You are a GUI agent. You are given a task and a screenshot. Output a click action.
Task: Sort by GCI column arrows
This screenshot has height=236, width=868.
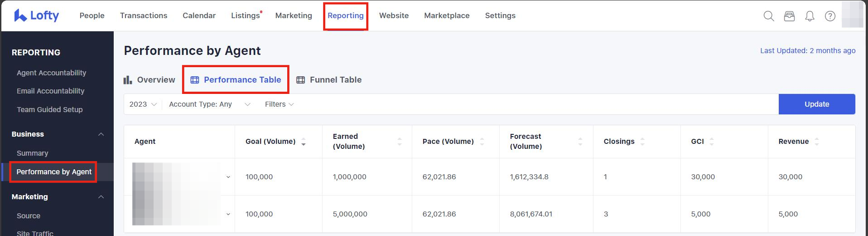pos(712,142)
